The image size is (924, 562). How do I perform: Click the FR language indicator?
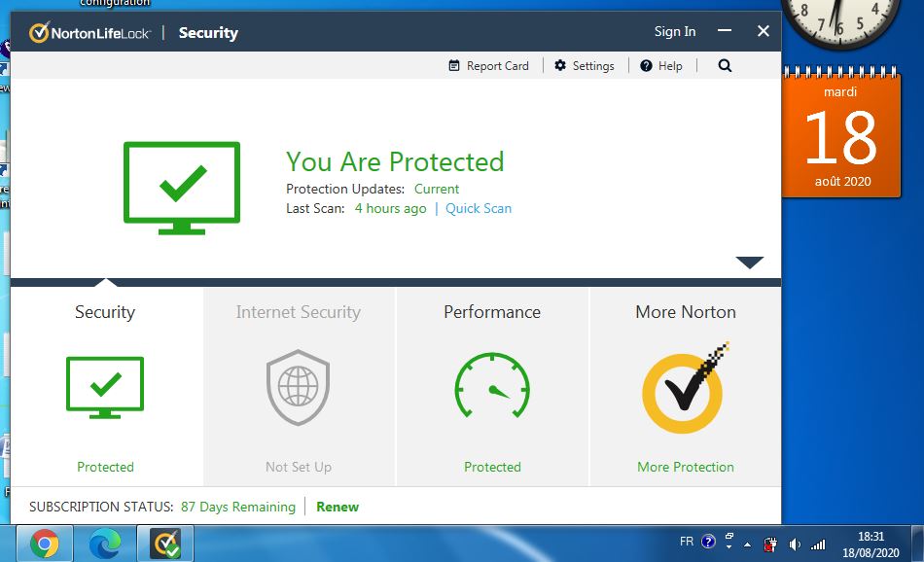pyautogui.click(x=687, y=542)
